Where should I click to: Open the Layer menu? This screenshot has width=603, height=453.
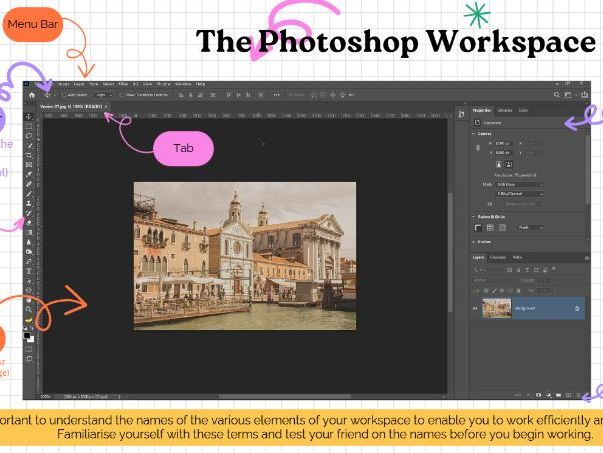[79, 84]
